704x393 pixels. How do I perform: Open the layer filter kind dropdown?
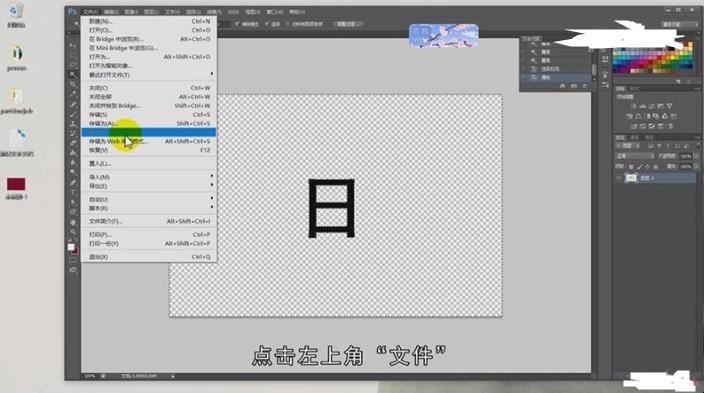(629, 146)
